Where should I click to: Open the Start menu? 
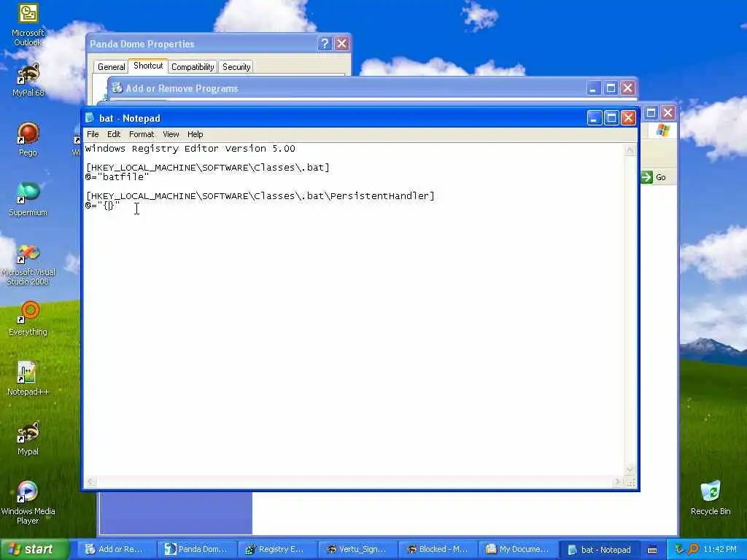(x=34, y=549)
